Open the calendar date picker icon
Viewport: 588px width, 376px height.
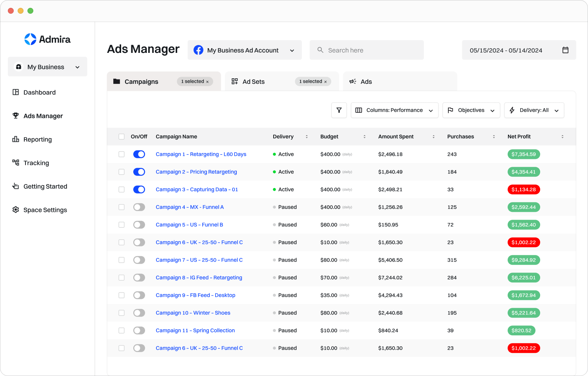pyautogui.click(x=565, y=50)
